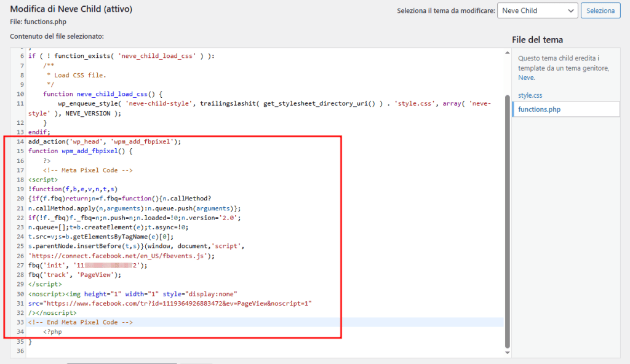This screenshot has height=364, width=630.
Task: Click line number 36 in the gutter
Action: [x=20, y=351]
